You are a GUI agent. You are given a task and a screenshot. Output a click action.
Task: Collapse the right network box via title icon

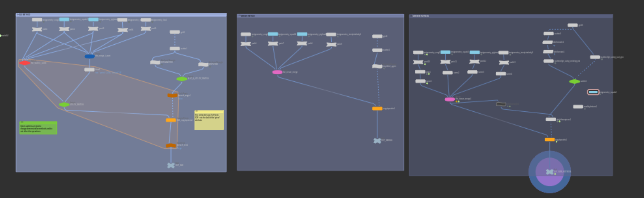(x=411, y=16)
